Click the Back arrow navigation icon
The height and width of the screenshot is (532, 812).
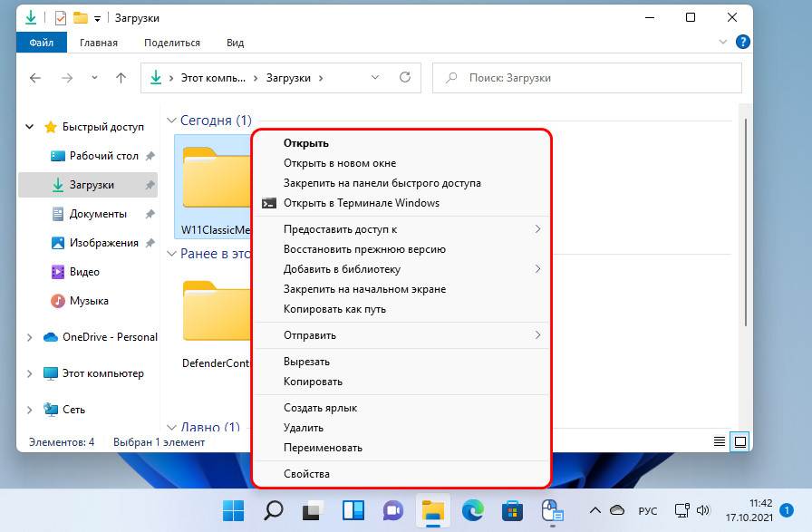point(35,78)
